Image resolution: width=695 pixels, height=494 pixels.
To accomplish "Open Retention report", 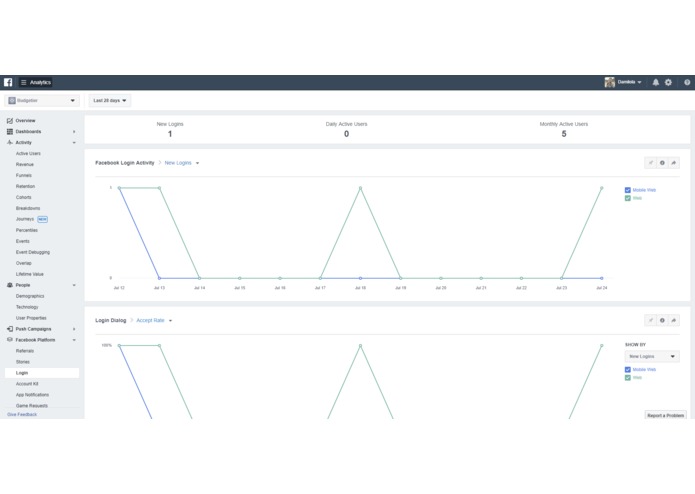I will pos(25,187).
